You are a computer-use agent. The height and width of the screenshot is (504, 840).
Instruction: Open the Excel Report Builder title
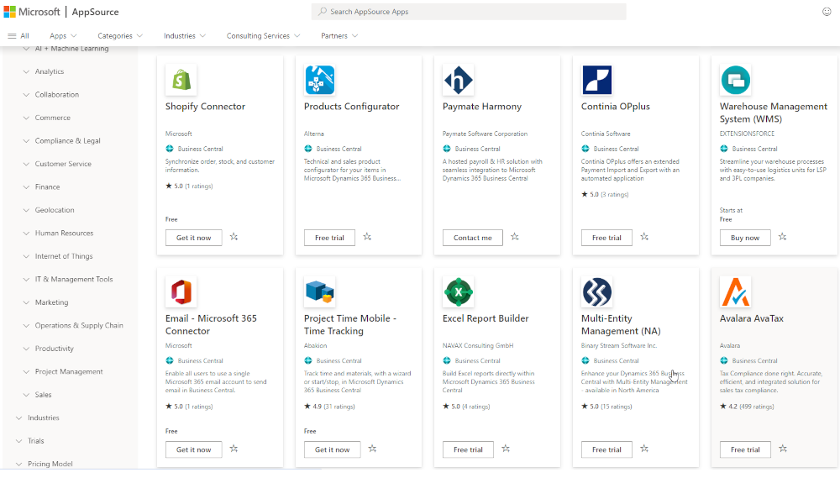click(x=486, y=318)
